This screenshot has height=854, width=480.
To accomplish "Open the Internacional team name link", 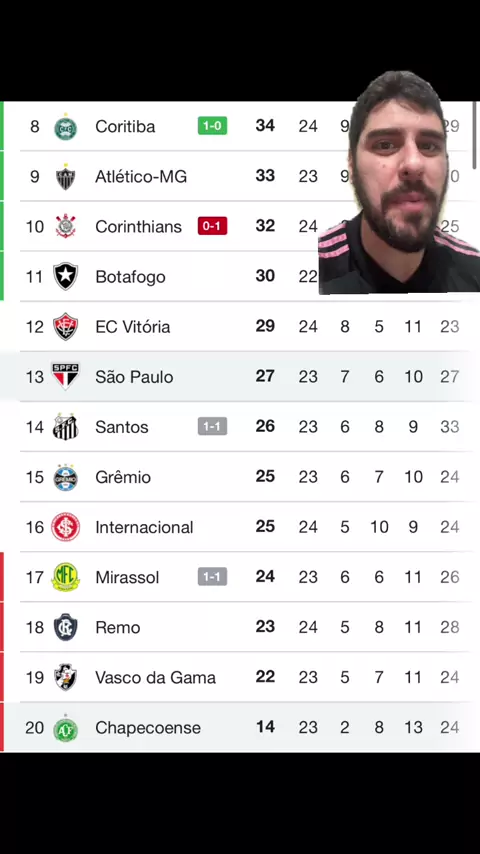I will pyautogui.click(x=144, y=527).
